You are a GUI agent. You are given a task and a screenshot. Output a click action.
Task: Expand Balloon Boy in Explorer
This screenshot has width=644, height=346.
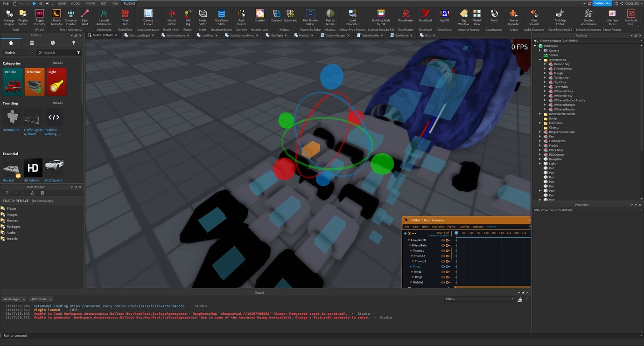(x=545, y=64)
